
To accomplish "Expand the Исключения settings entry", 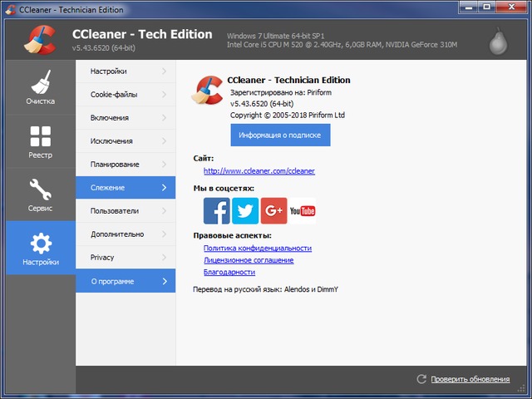I will [126, 141].
